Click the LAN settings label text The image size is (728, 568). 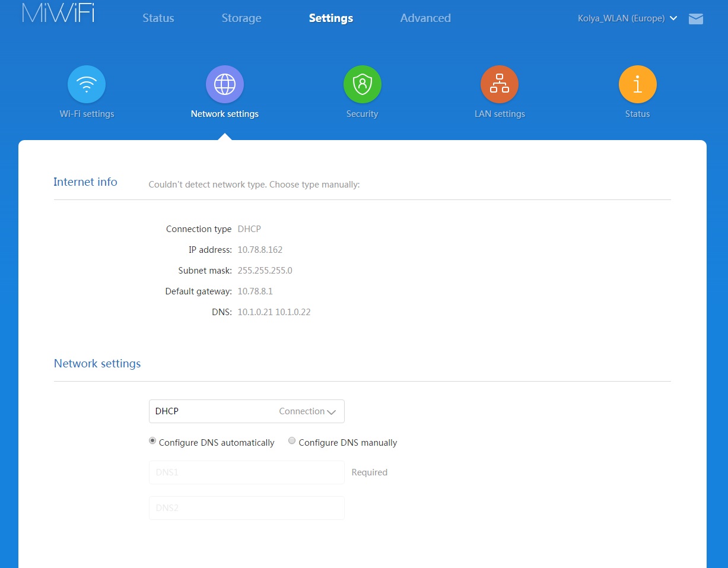(500, 114)
